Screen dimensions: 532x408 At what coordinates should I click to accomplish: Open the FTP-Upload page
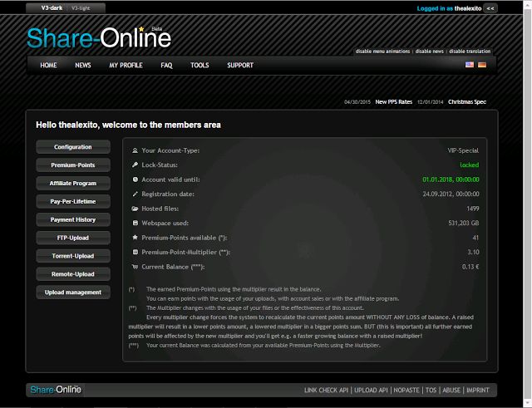73,238
